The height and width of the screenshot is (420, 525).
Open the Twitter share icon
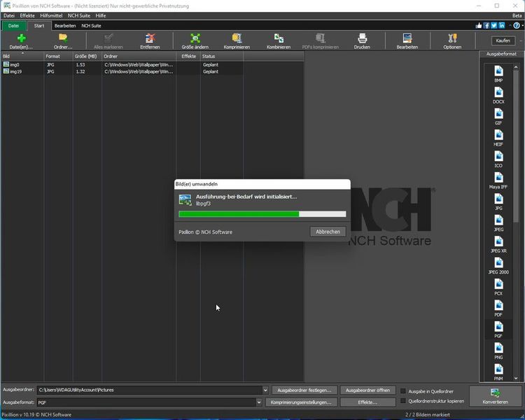494,25
